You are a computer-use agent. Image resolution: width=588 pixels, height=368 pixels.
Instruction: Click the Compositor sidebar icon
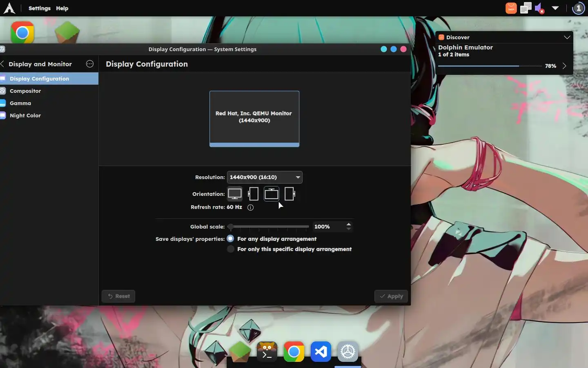pos(3,91)
